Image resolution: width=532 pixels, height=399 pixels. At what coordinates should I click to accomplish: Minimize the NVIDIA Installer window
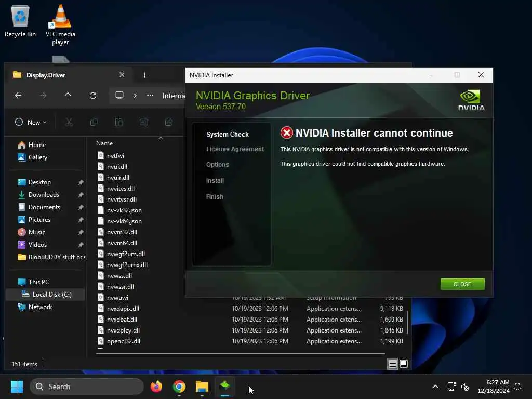pyautogui.click(x=434, y=75)
